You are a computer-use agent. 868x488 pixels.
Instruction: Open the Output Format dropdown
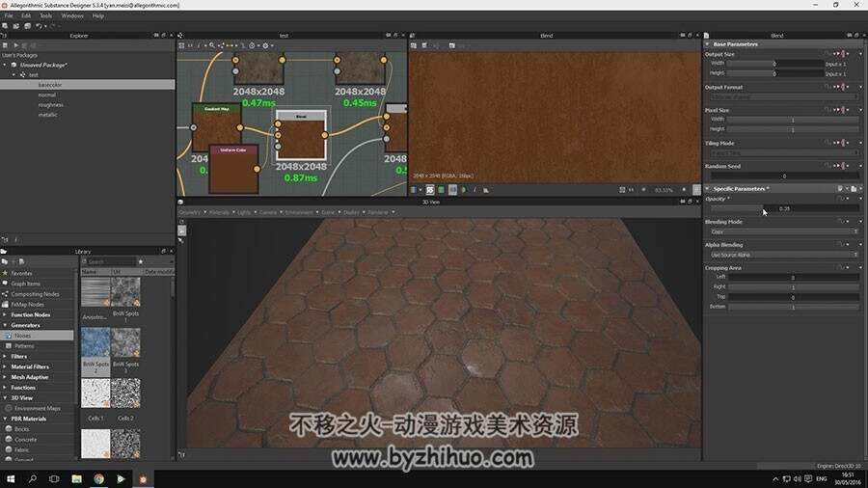(x=784, y=96)
